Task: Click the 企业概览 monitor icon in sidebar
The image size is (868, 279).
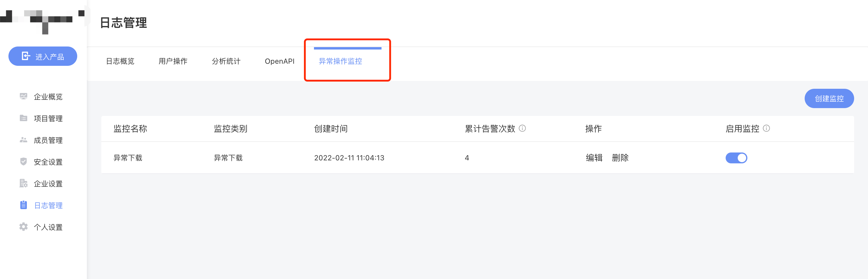Action: tap(23, 97)
